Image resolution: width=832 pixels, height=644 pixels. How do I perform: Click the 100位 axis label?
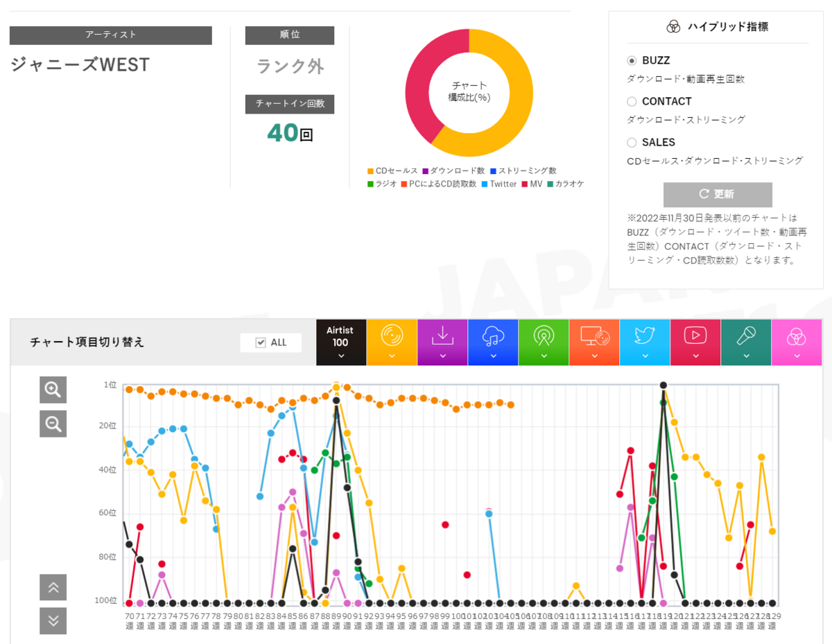point(107,600)
